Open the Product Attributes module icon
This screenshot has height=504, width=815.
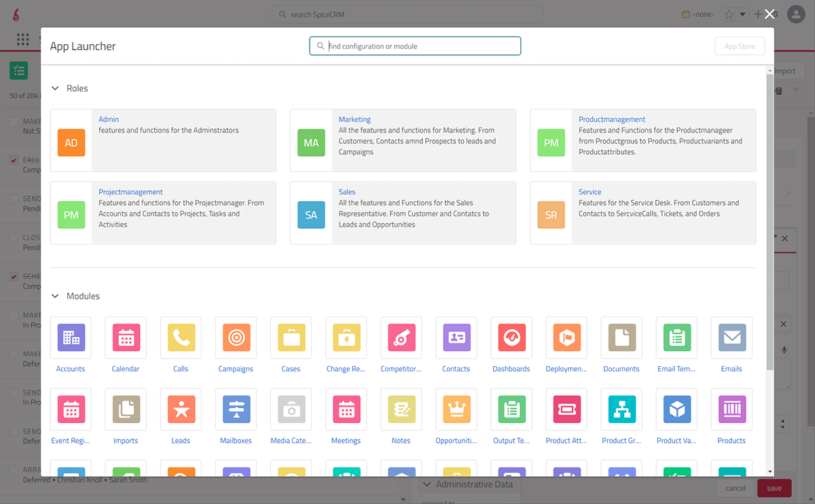(x=566, y=409)
